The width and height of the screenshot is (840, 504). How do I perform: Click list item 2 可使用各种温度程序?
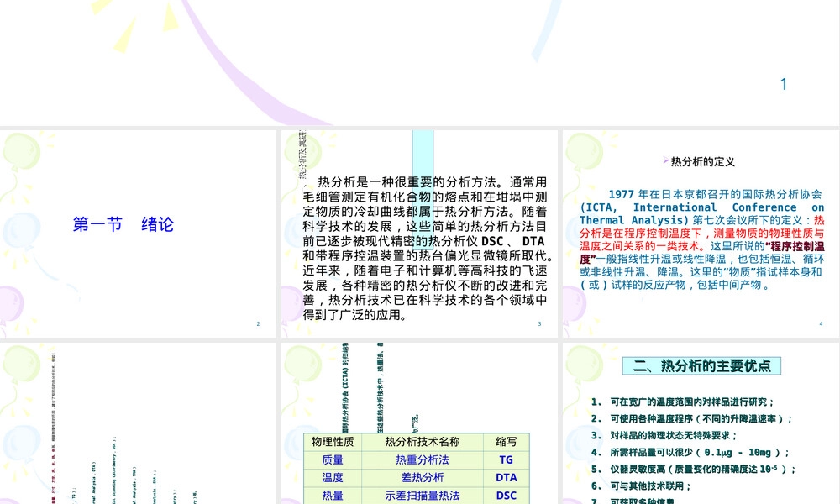click(x=691, y=419)
